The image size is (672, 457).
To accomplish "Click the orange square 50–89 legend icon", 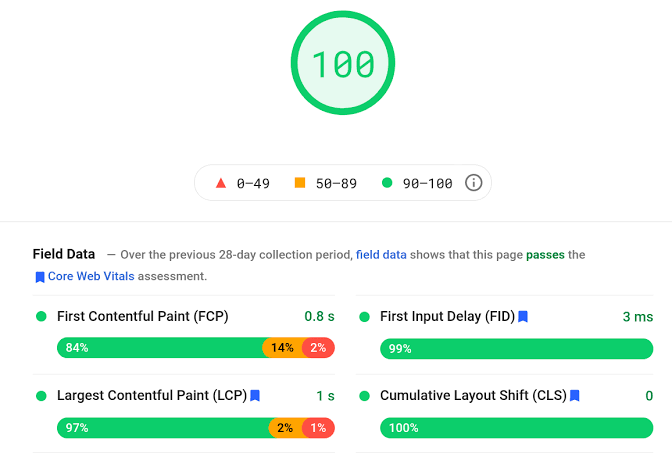I will pyautogui.click(x=300, y=183).
